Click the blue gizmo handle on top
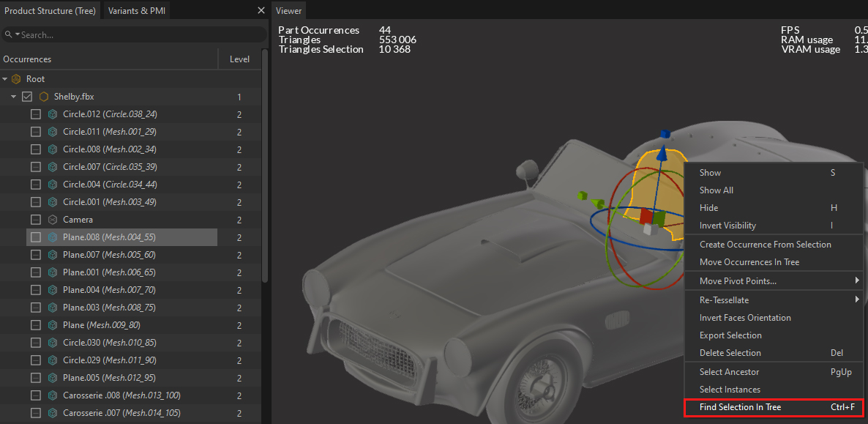 coord(665,134)
